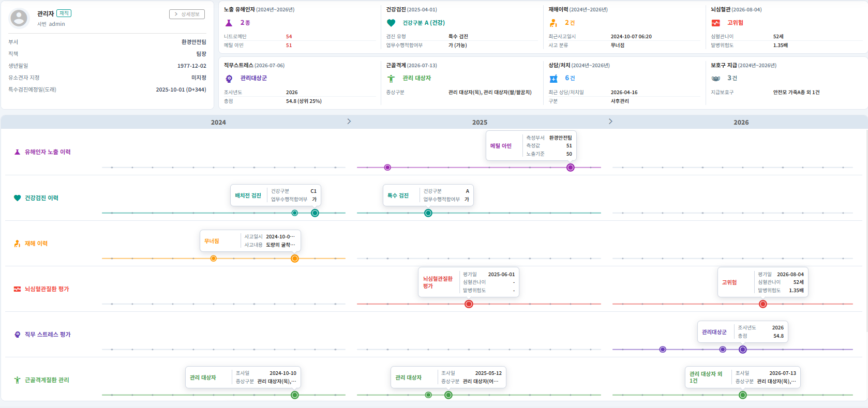Click worker icon beside 재해 이력 row
The height and width of the screenshot is (408, 868).
(x=17, y=244)
